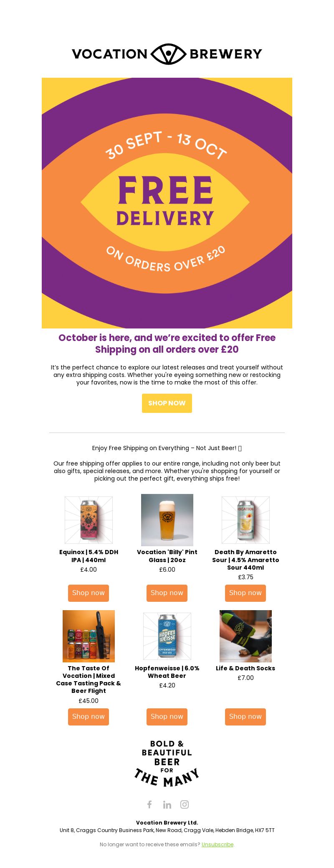Open the mixed case tasting pack photo

coord(89,636)
